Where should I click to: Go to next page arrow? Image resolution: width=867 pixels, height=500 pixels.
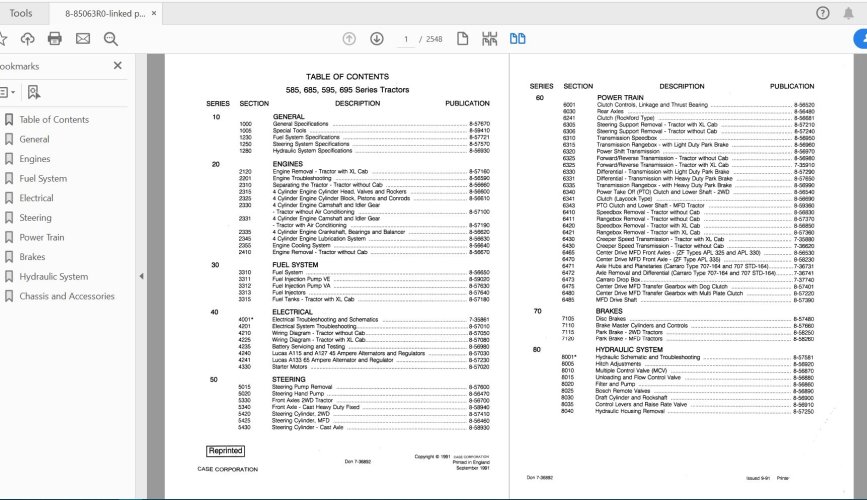[x=377, y=39]
